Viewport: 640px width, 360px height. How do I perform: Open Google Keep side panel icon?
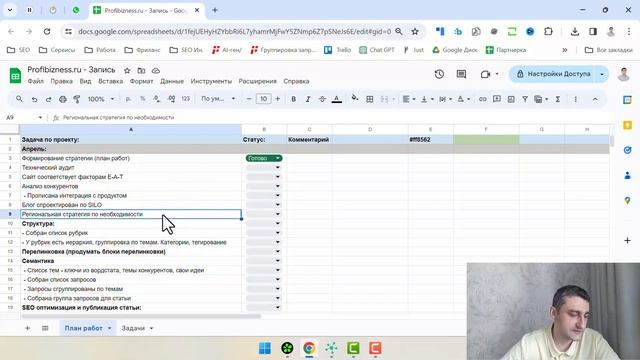coord(627,125)
